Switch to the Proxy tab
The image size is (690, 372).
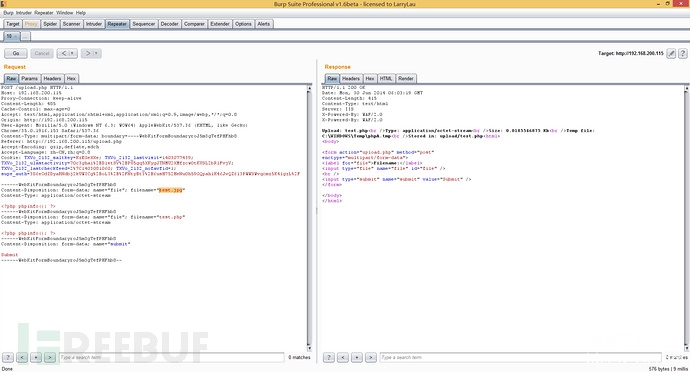pyautogui.click(x=31, y=24)
